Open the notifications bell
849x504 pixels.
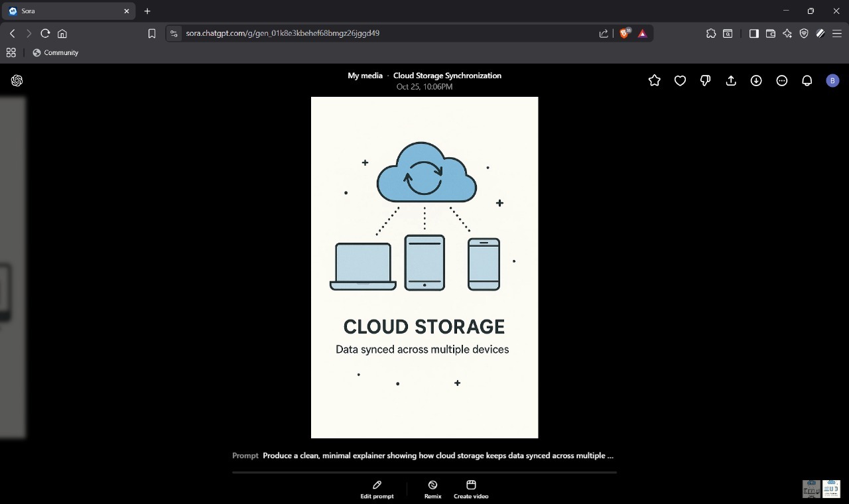pyautogui.click(x=807, y=80)
